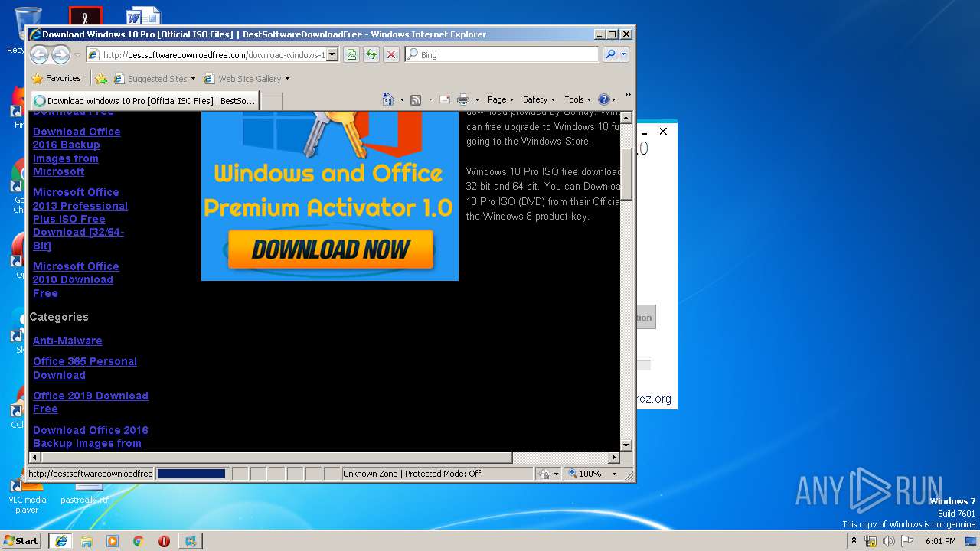Select the Download Windows 10 Pro tab
The width and height of the screenshot is (980, 551).
pos(145,100)
